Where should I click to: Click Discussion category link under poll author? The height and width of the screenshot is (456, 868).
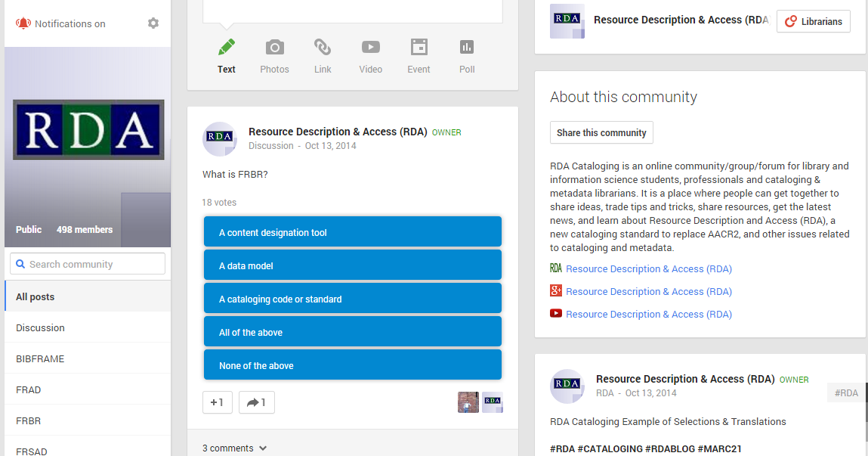270,146
